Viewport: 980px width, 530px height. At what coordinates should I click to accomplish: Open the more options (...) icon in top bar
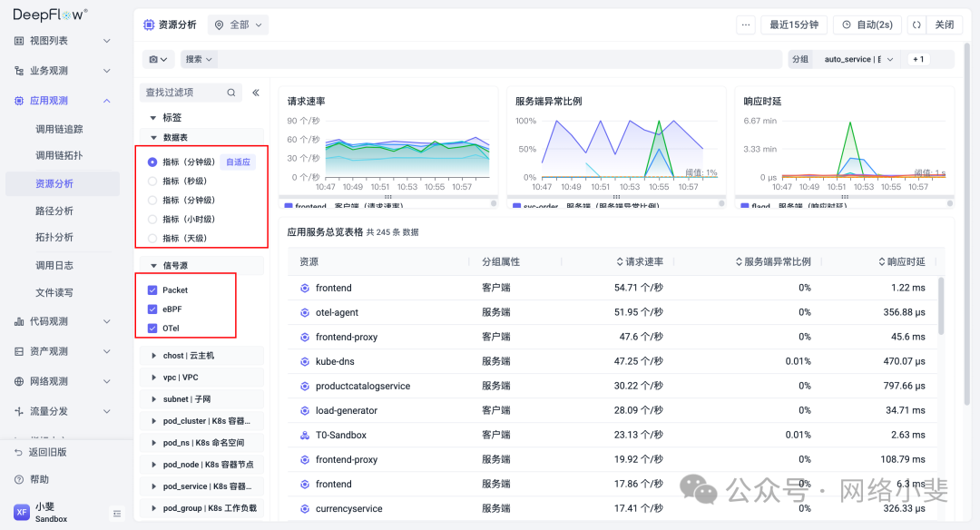coord(745,25)
